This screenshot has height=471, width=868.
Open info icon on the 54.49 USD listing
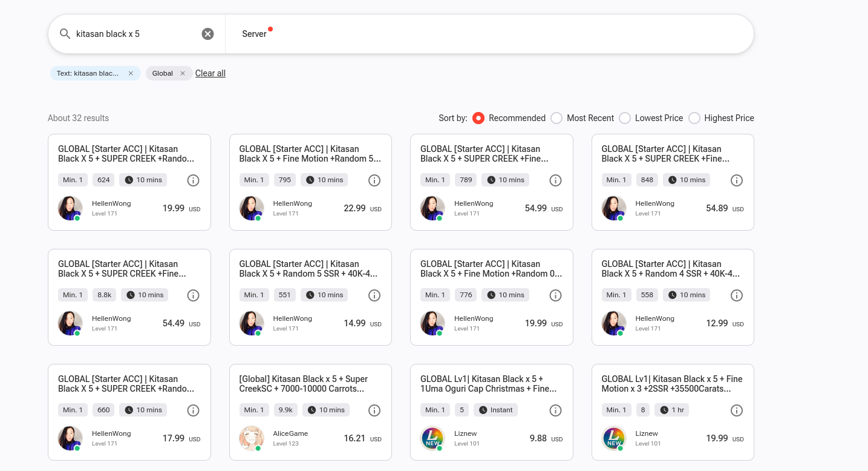(x=193, y=295)
